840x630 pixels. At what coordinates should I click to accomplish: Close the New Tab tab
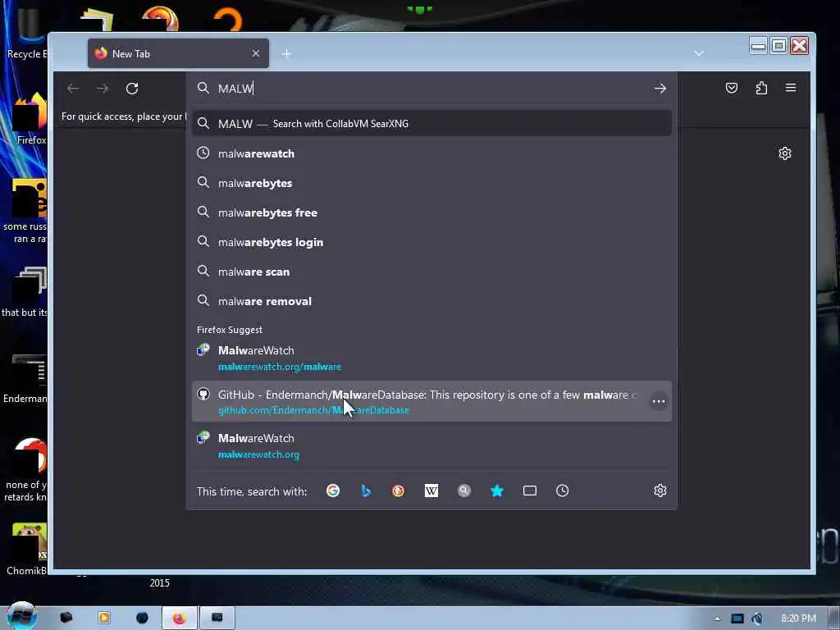[x=256, y=53]
